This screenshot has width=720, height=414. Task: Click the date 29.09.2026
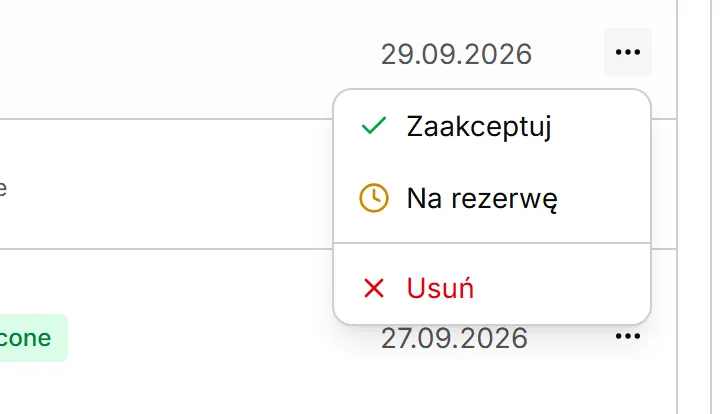click(456, 54)
